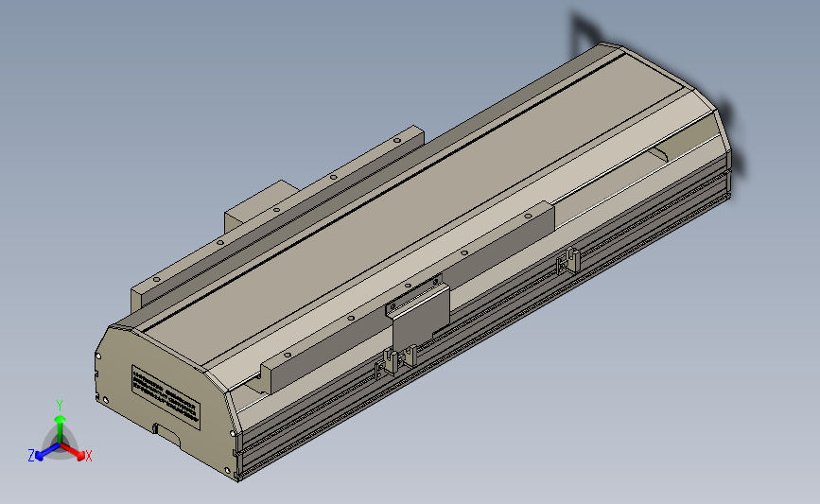Select the warning label plate on end cap

coord(166,397)
